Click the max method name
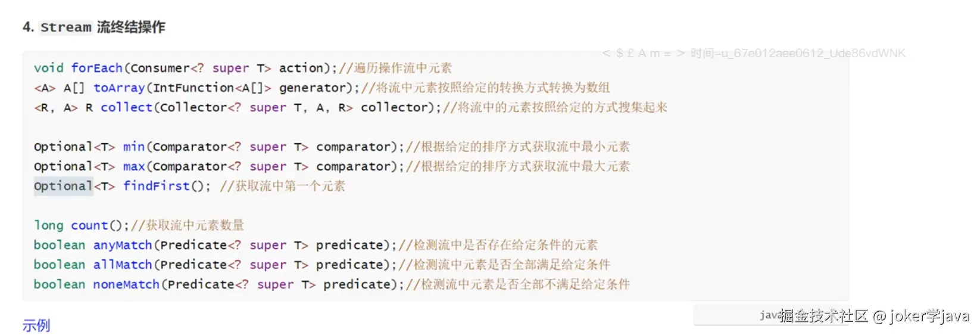The image size is (980, 335). point(134,166)
